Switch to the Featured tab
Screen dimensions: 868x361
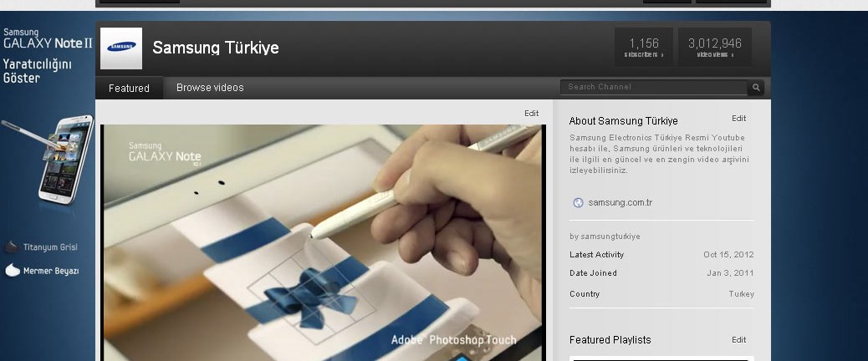(129, 88)
